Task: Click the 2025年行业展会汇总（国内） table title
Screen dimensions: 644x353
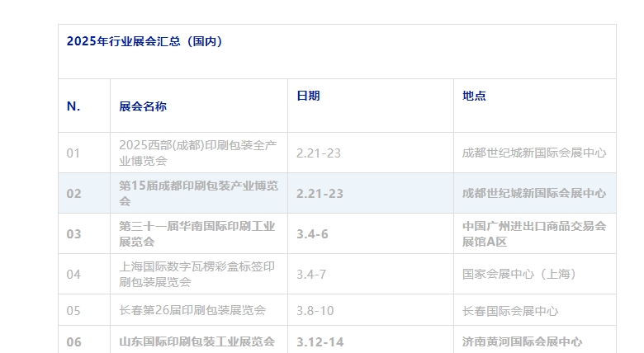Action: [x=144, y=41]
